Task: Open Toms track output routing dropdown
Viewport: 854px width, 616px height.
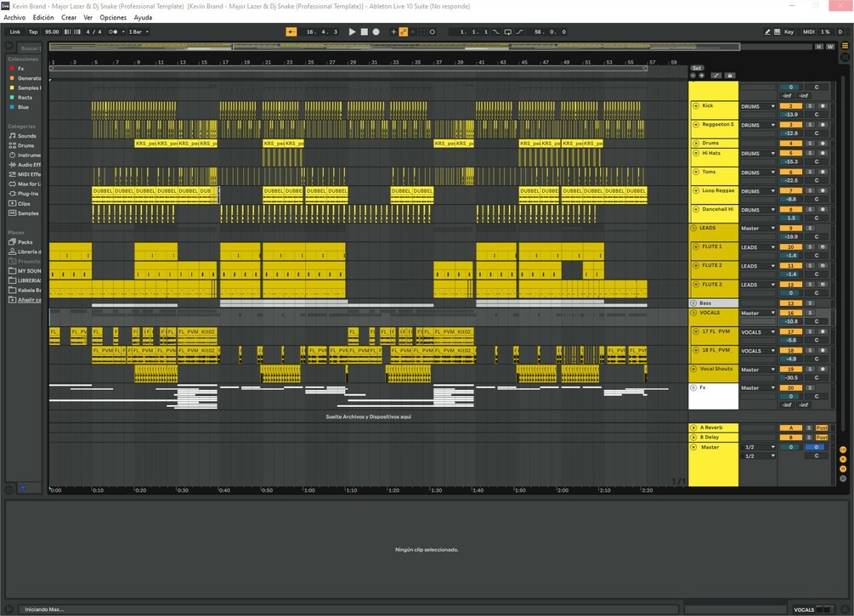Action: [x=758, y=172]
